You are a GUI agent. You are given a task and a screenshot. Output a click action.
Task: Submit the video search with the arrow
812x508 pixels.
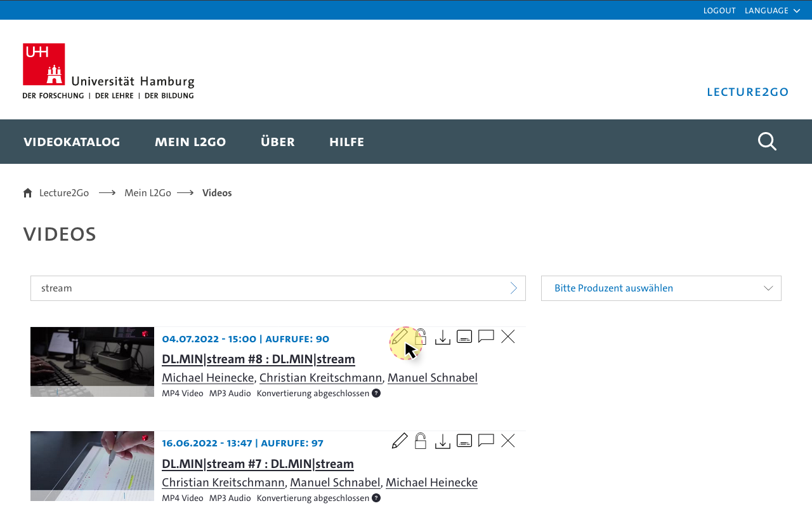coord(514,288)
